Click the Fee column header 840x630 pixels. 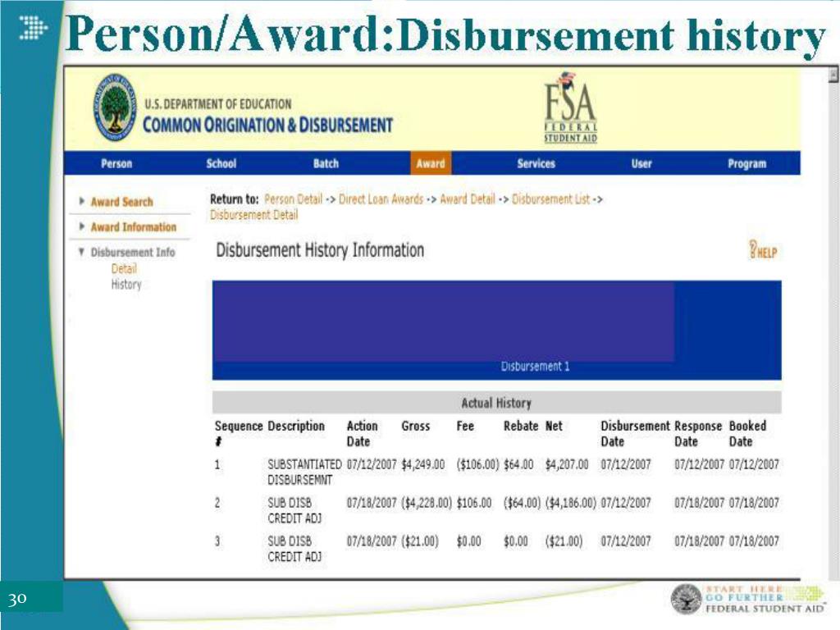pos(465,426)
